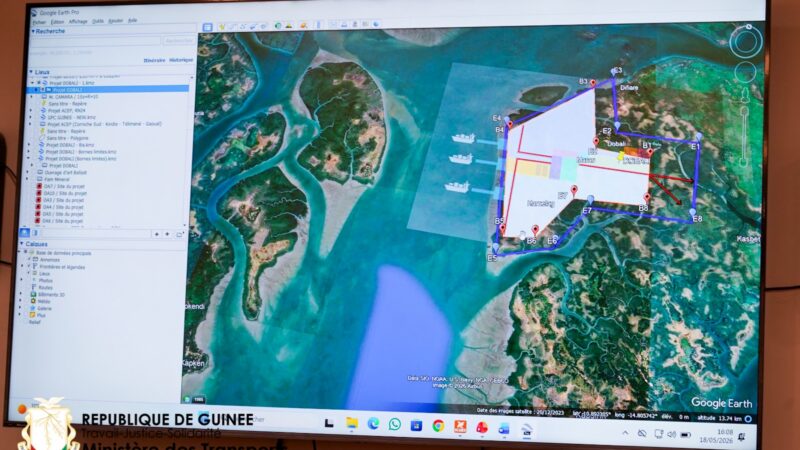Activate the Ruler measuring tool
The height and width of the screenshot is (450, 800).
(318, 24)
